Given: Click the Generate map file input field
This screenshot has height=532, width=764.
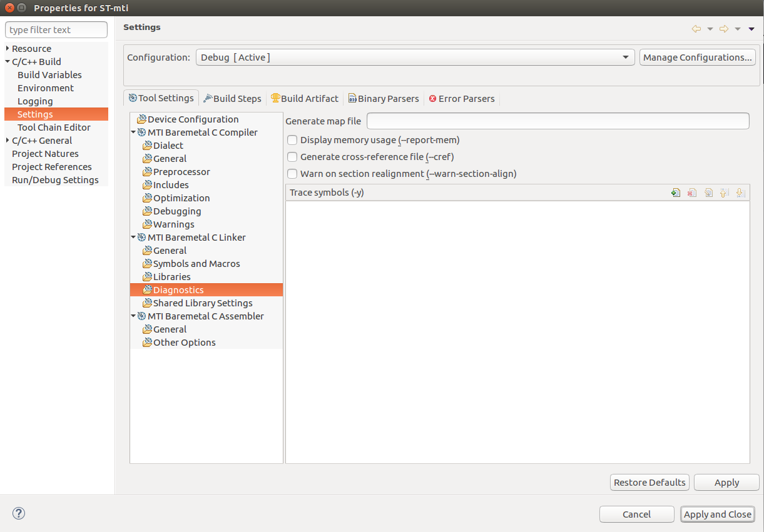Looking at the screenshot, I should (558, 121).
